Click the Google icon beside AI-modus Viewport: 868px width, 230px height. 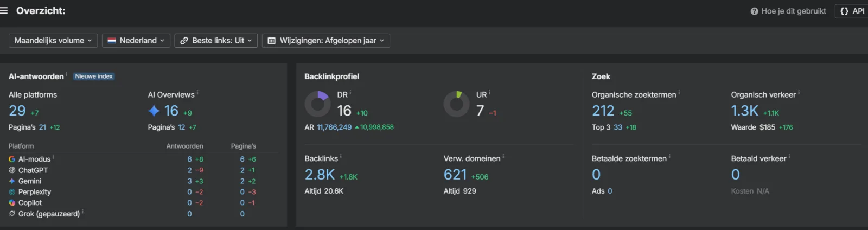[x=12, y=159]
